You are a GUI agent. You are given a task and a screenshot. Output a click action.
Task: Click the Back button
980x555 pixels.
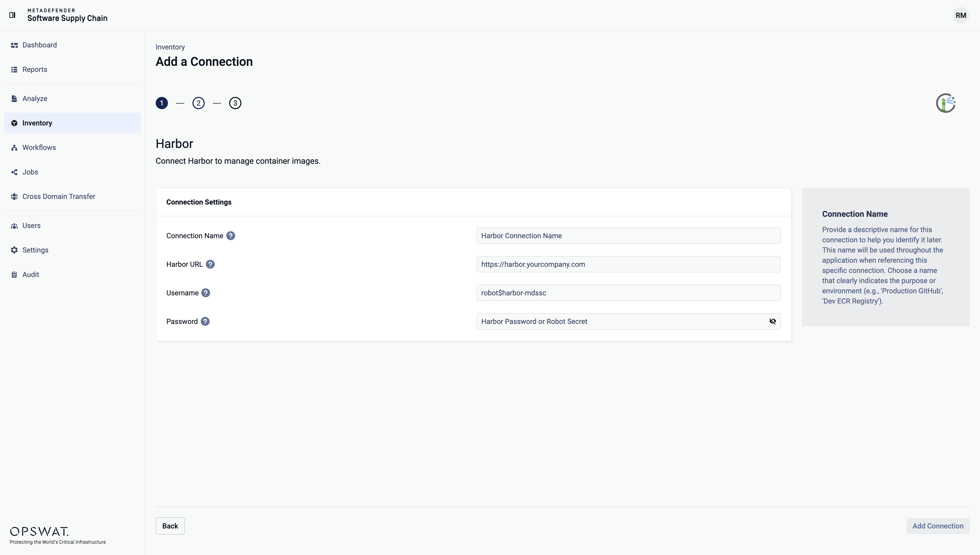[170, 526]
